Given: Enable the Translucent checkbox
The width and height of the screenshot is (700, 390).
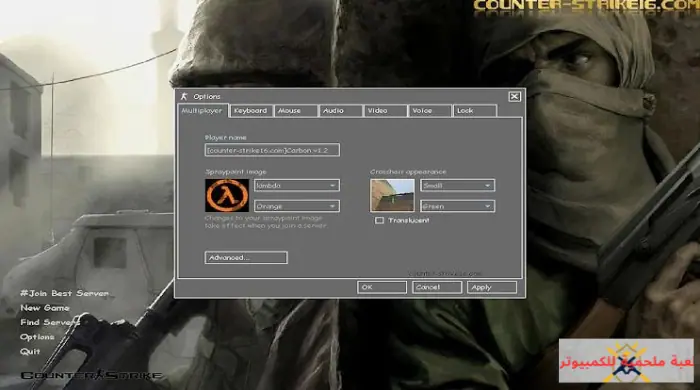Looking at the screenshot, I should pos(379,220).
